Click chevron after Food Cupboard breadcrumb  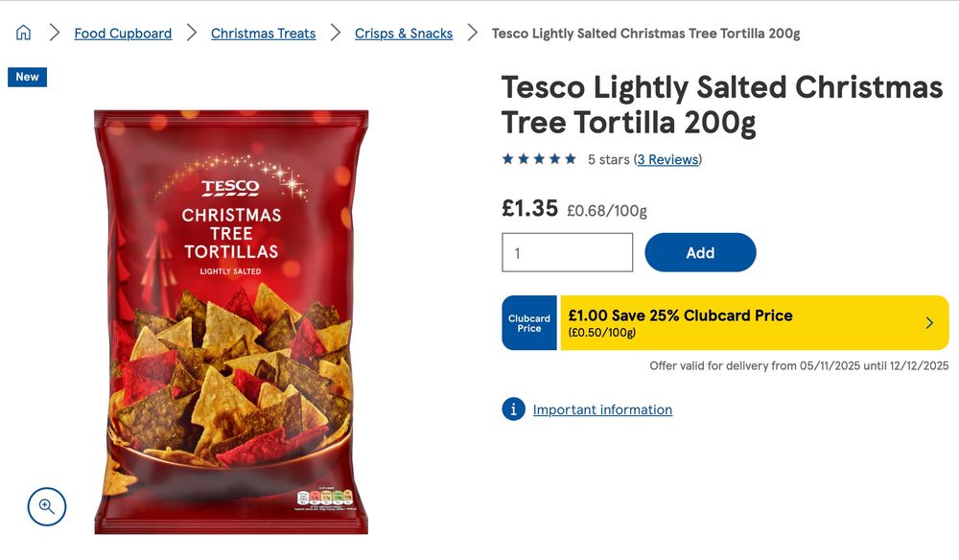click(192, 33)
